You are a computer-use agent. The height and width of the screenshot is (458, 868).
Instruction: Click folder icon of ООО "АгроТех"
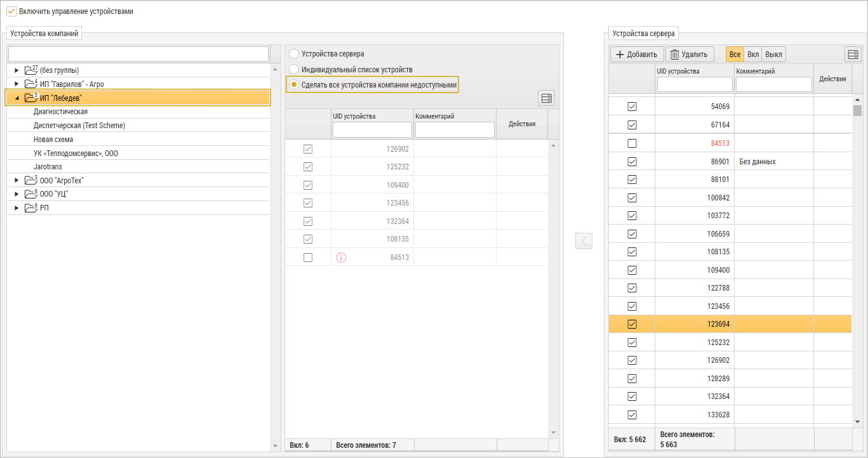click(x=30, y=180)
